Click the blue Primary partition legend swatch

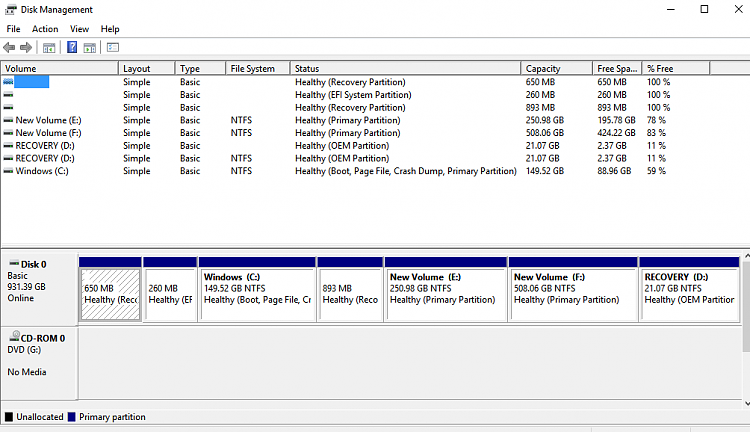[x=72, y=417]
